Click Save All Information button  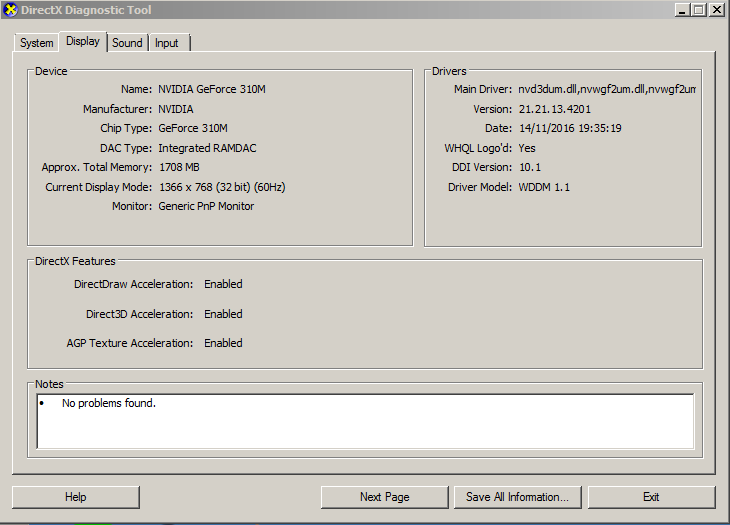click(517, 497)
